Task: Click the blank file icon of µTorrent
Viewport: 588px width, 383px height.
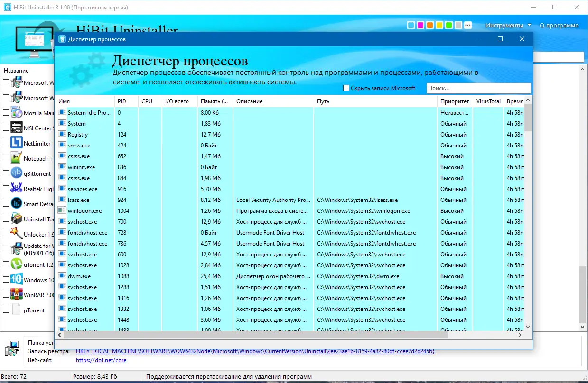Action: click(17, 310)
